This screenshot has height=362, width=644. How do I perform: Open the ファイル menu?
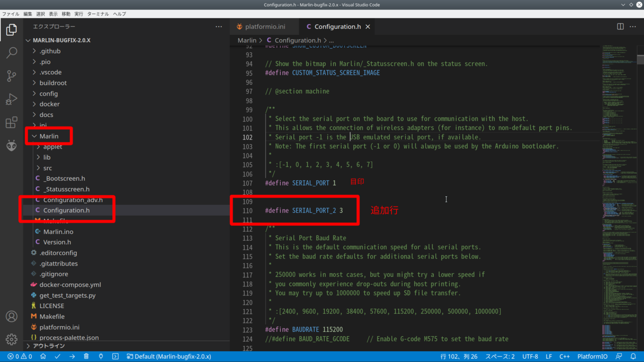[11, 13]
